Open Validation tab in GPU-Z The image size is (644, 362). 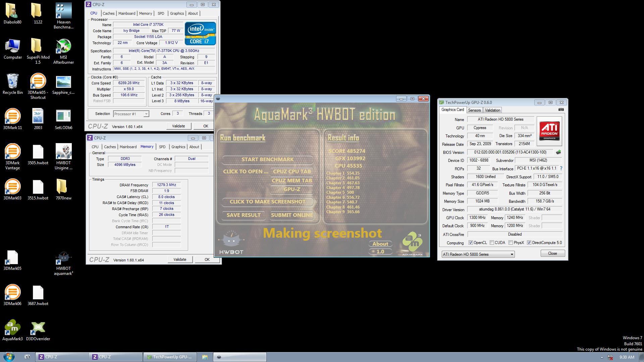492,110
